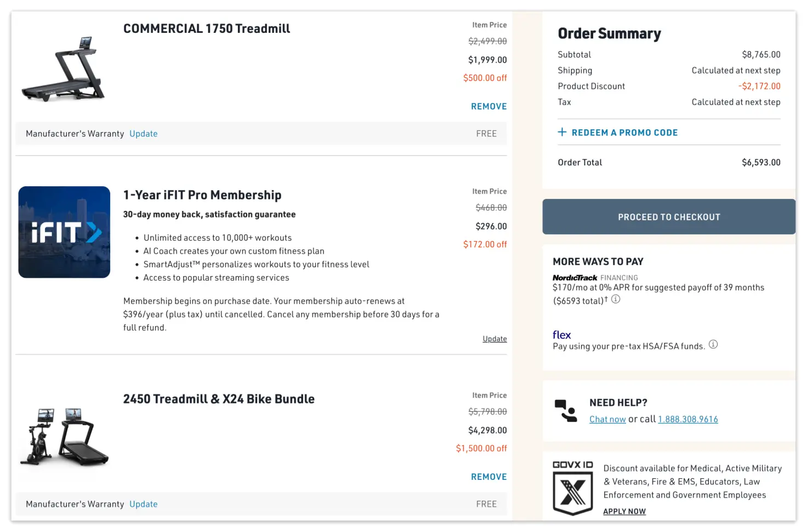Expand the Redeem a Promo Code section

coord(624,132)
